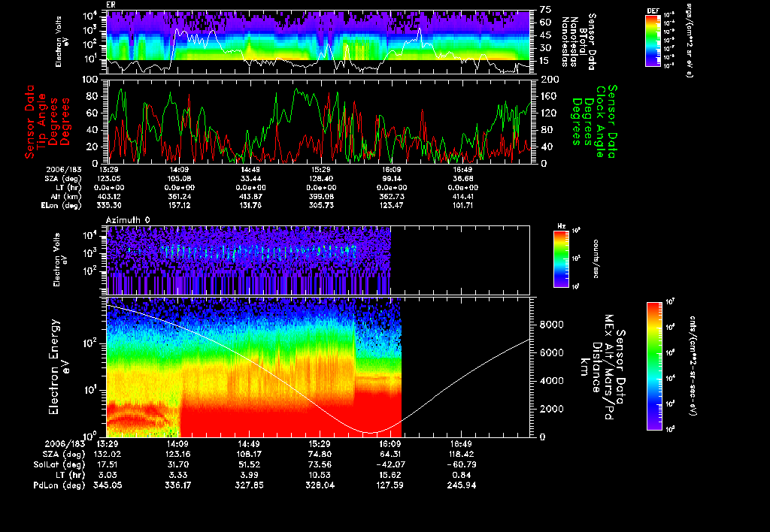Click the Hz label above the color bar
770x532 pixels.
pyautogui.click(x=561, y=227)
